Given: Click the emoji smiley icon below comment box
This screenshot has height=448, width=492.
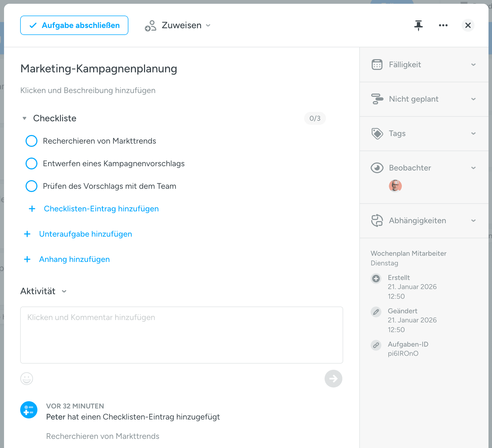Looking at the screenshot, I should 27,379.
